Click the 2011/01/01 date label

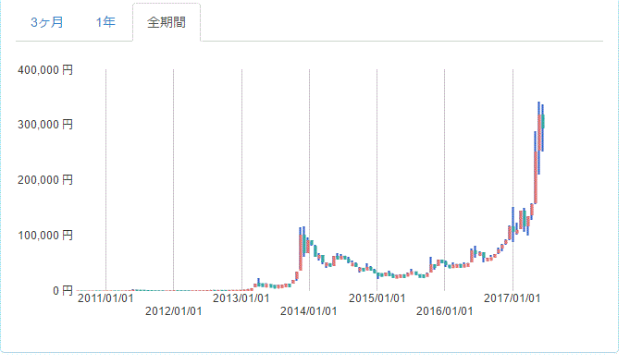coord(105,298)
